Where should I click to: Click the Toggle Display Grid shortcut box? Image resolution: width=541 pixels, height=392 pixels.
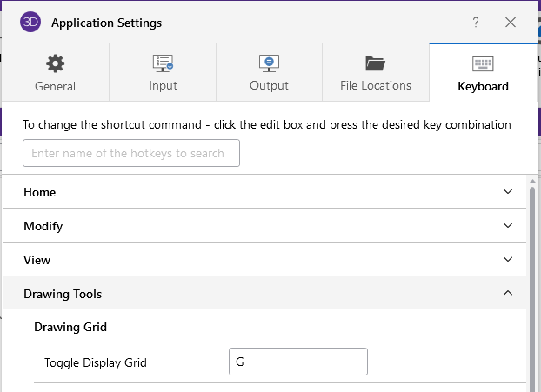(x=297, y=362)
